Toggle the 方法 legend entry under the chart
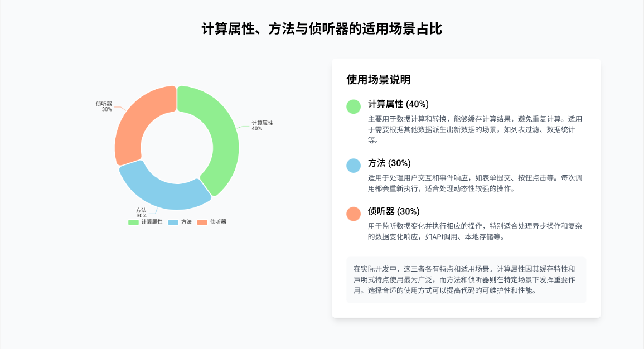 coord(180,222)
